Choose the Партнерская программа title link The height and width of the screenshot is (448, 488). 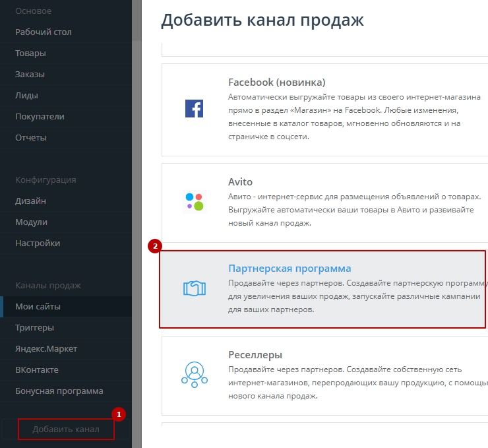(x=290, y=269)
